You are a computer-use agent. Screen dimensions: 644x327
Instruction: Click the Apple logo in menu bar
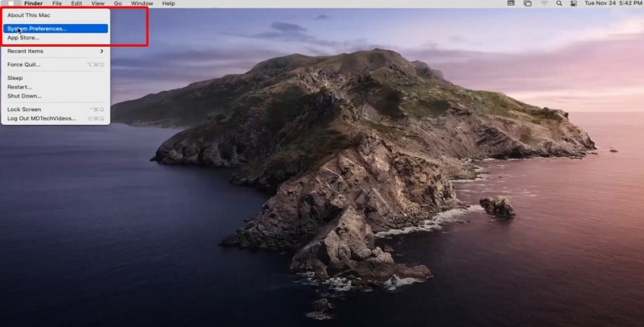[x=11, y=4]
